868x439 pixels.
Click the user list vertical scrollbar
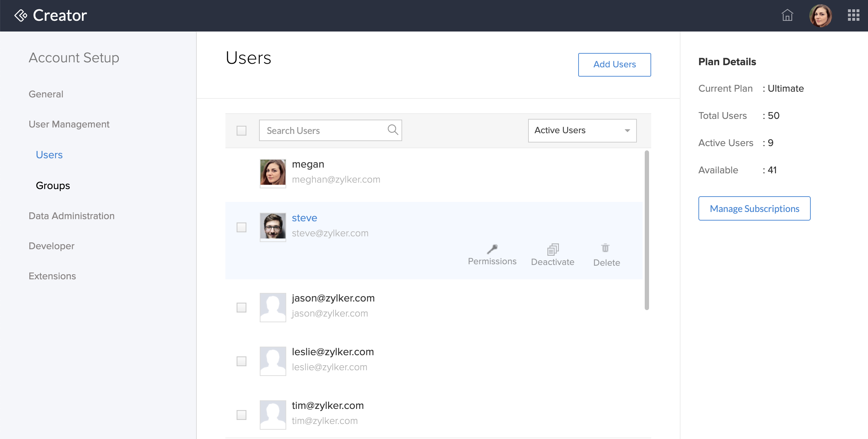pos(647,230)
